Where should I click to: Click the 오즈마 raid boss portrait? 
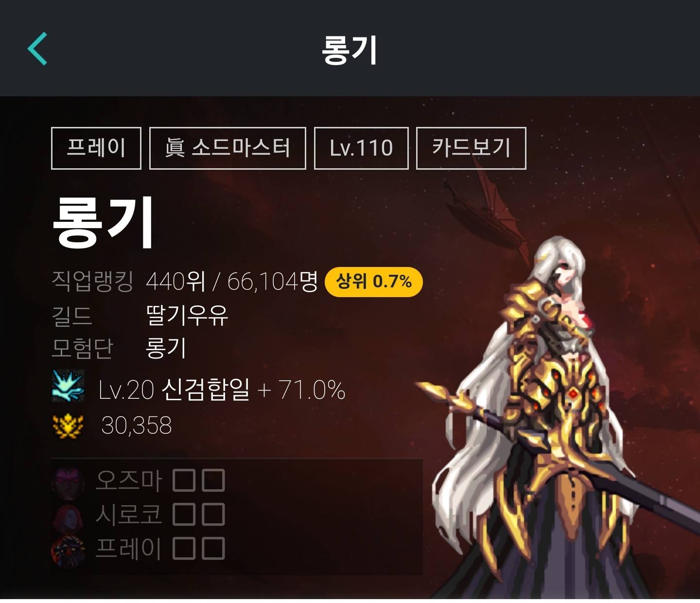(x=68, y=481)
